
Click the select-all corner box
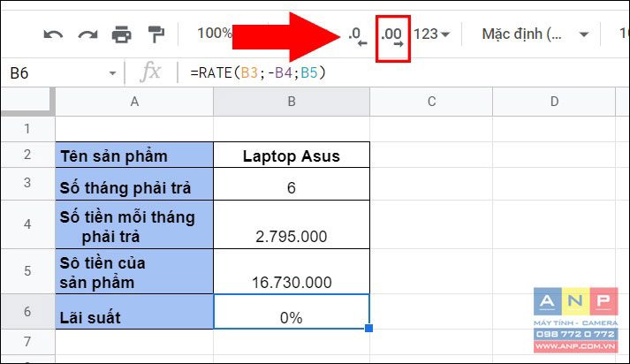point(27,101)
